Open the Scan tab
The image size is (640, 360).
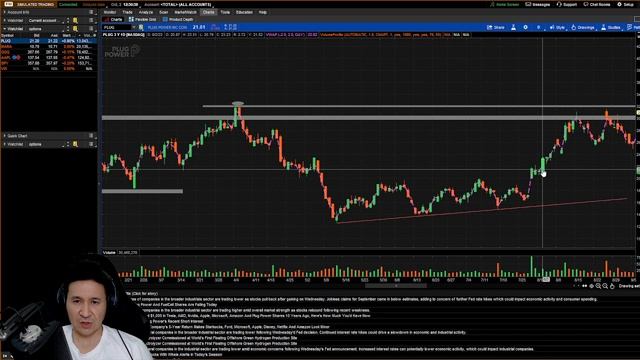pyautogui.click(x=164, y=12)
